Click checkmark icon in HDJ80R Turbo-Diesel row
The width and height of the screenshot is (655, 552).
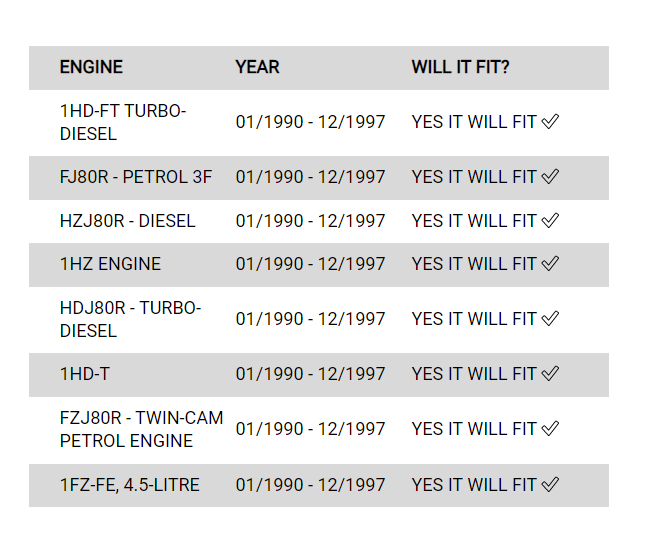point(550,319)
